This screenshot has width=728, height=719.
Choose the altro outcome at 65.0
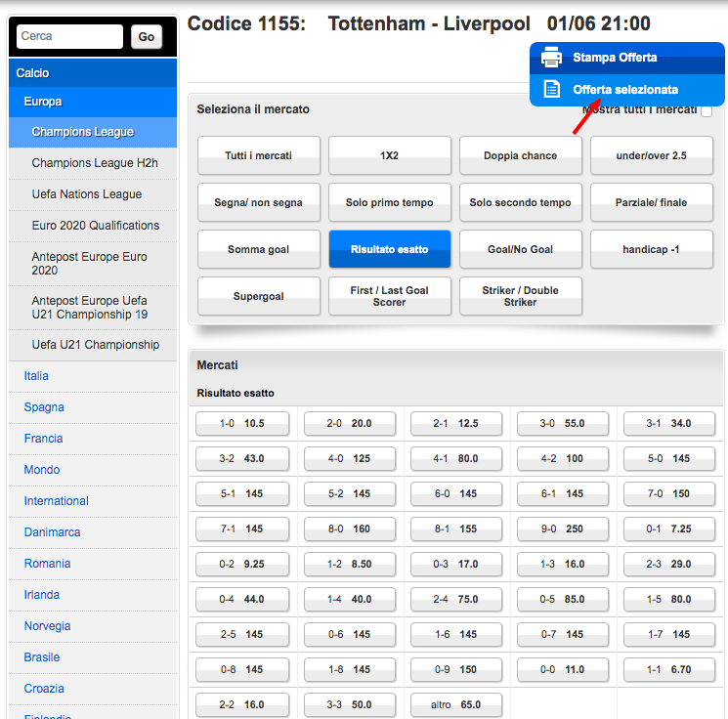coord(456,704)
